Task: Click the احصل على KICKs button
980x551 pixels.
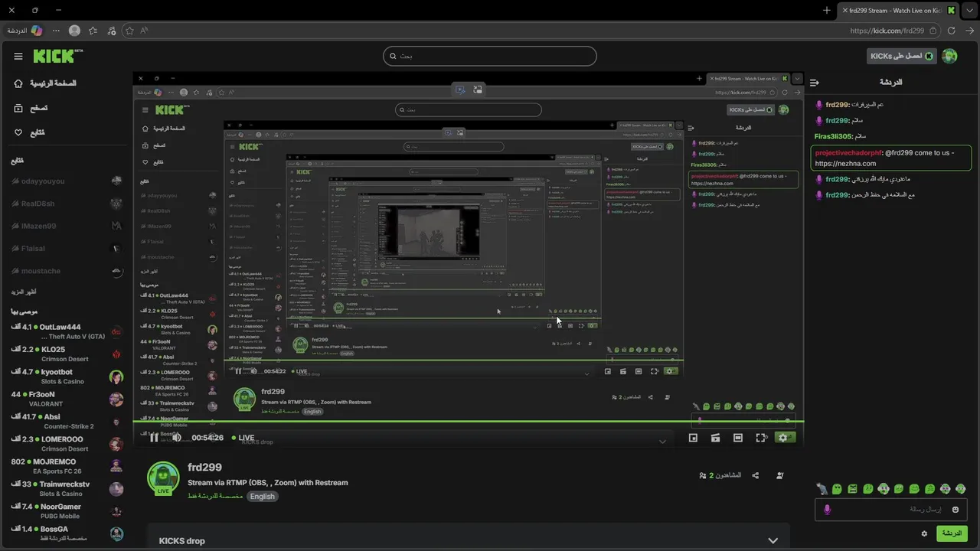Action: coord(901,56)
